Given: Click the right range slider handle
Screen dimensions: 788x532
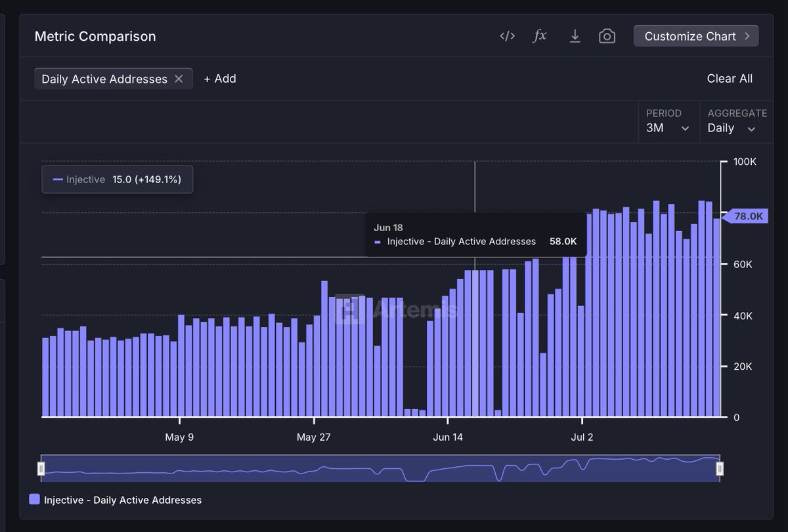Looking at the screenshot, I should 720,468.
